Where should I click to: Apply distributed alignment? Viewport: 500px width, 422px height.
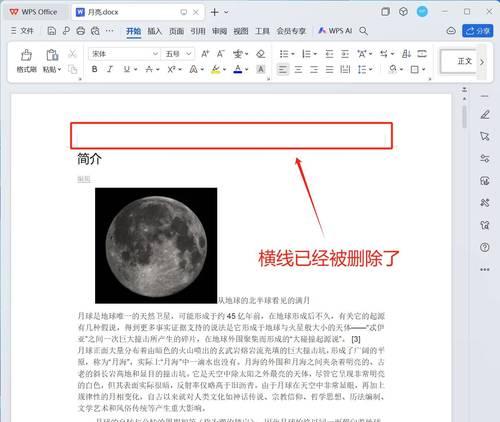point(345,69)
